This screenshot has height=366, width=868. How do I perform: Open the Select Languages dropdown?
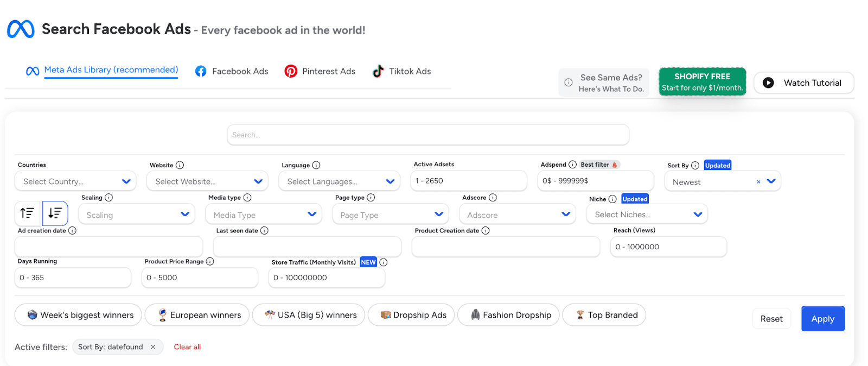point(339,181)
